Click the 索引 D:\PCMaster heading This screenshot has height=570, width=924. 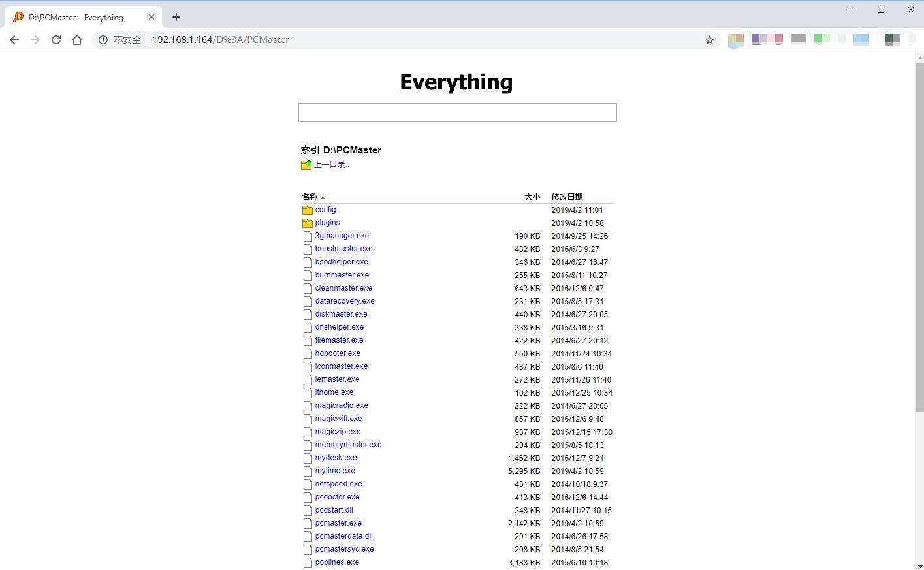pos(341,150)
